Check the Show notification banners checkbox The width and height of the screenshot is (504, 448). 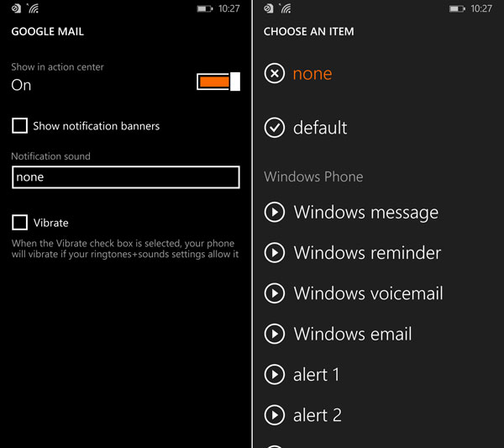coord(19,125)
